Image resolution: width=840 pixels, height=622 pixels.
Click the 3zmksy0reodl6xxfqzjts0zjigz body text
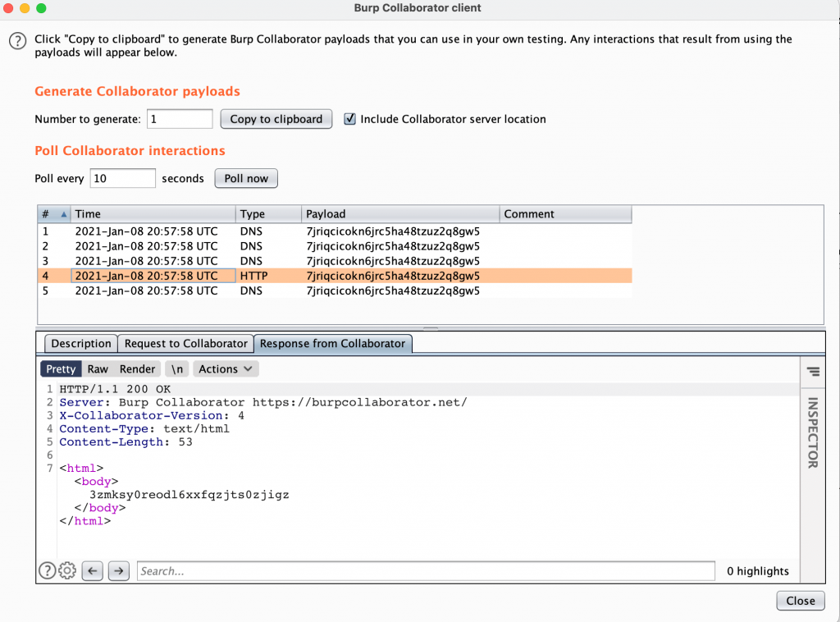[x=189, y=495]
